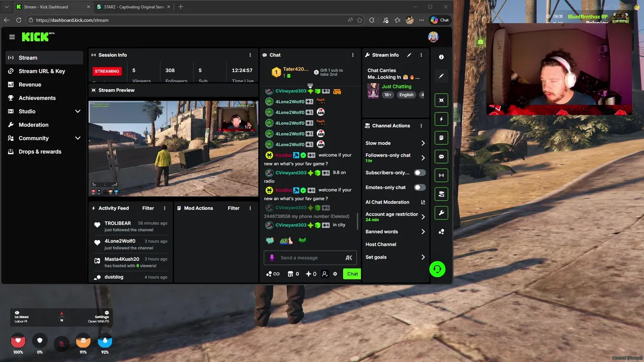Click the Kick logo in the header

coord(38,37)
